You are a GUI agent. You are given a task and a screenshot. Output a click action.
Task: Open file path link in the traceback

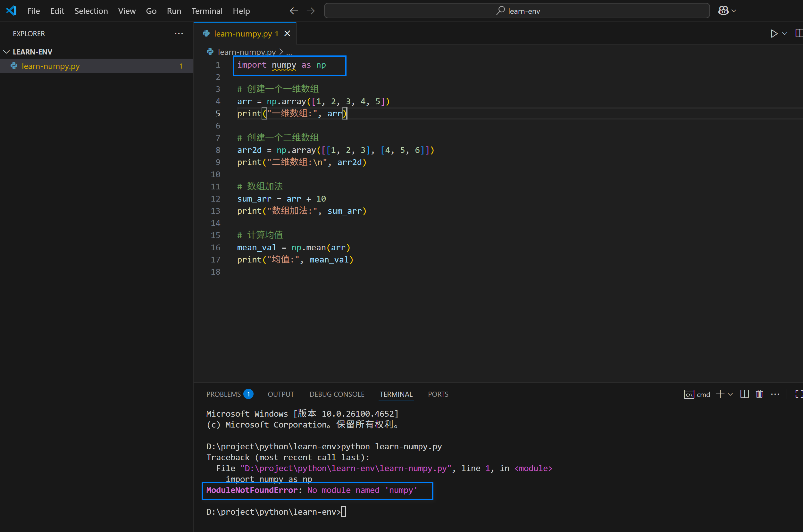click(346, 468)
